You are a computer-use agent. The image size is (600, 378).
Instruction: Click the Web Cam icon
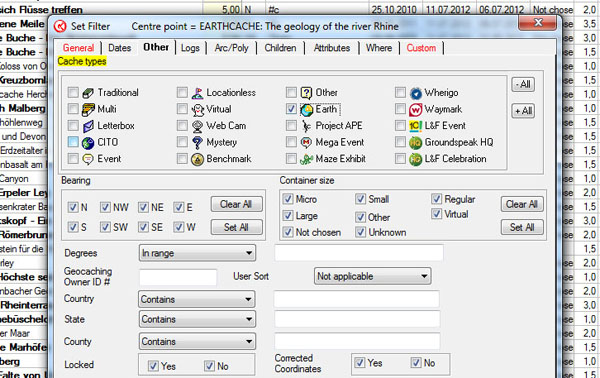197,126
